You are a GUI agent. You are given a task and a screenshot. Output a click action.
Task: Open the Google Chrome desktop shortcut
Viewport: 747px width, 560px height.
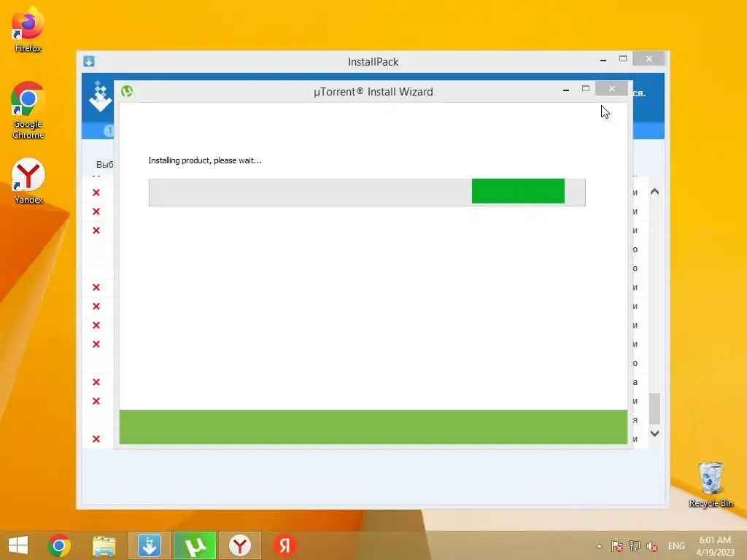tap(28, 111)
